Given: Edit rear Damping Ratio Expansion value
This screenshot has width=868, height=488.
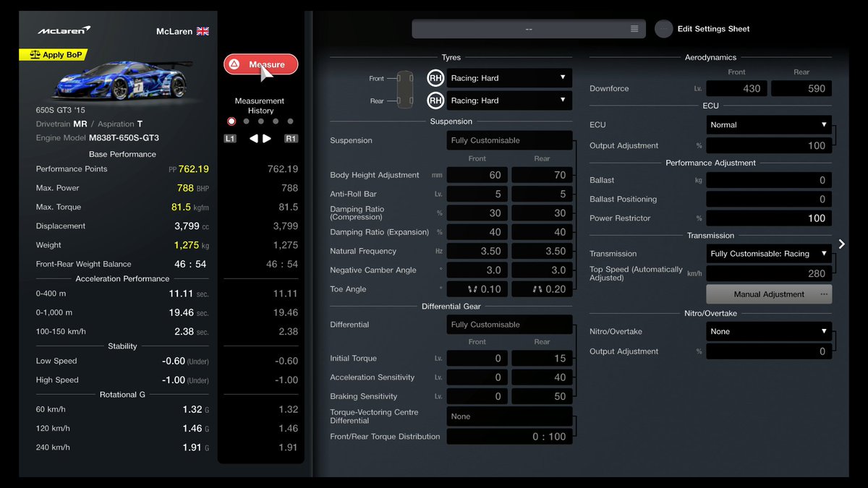Looking at the screenshot, I should [542, 232].
